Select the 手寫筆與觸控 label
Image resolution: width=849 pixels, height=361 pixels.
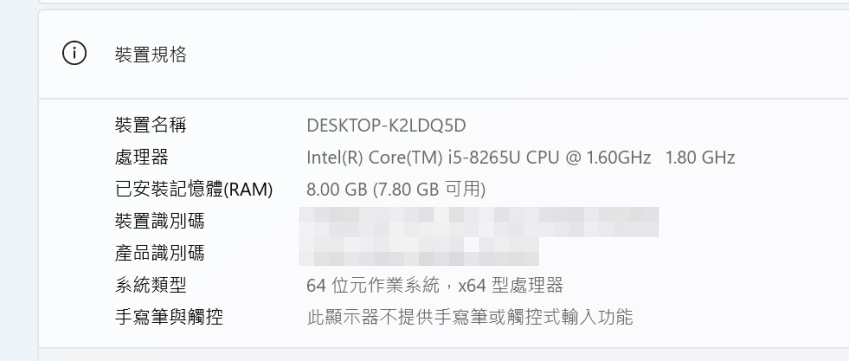pyautogui.click(x=169, y=317)
